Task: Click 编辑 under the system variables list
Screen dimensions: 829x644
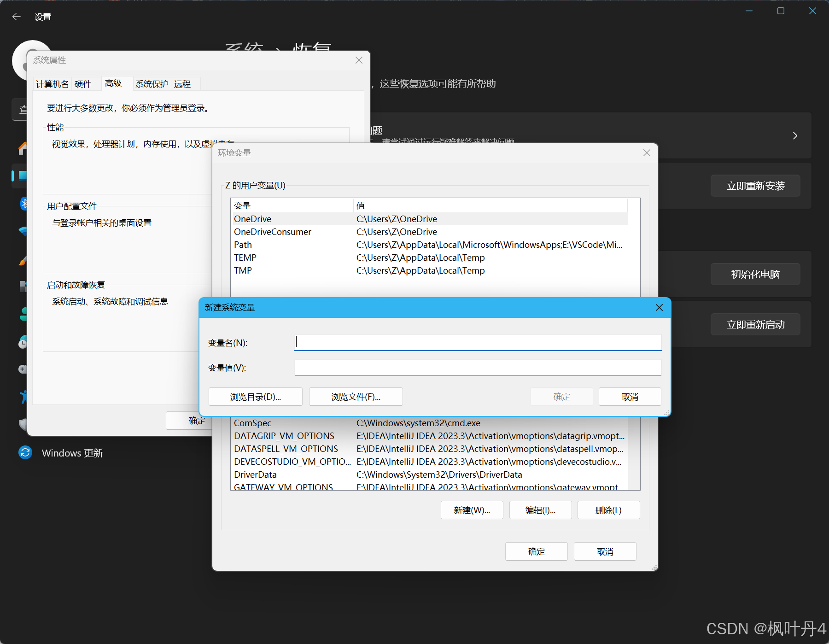Action: [x=540, y=510]
